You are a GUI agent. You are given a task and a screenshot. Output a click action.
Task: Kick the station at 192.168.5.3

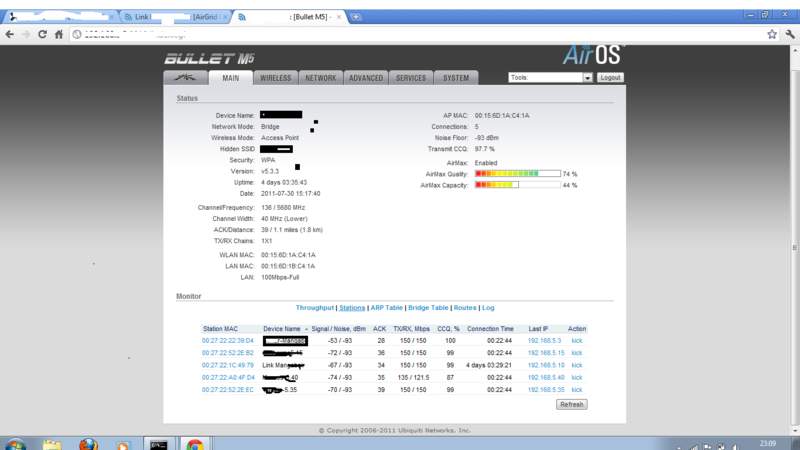coord(577,341)
